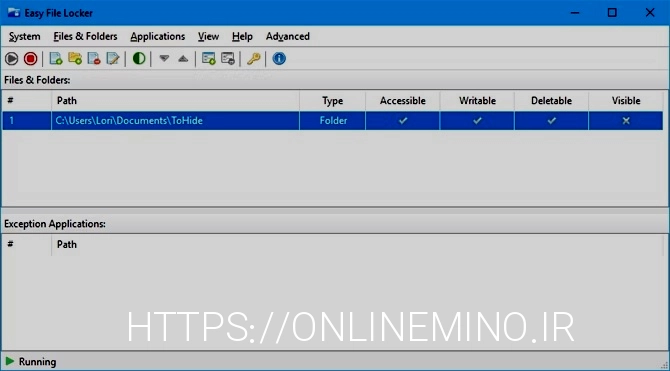Image resolution: width=670 pixels, height=371 pixels.
Task: Click the Remove File icon with red minus
Action: click(94, 59)
